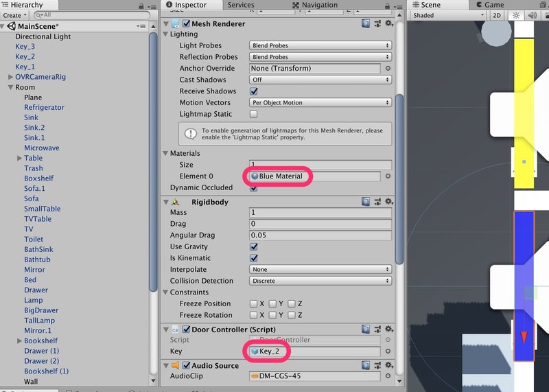This screenshot has width=549, height=392.
Task: Open Mesh Renderer preset settings icon
Action: pyautogui.click(x=377, y=23)
